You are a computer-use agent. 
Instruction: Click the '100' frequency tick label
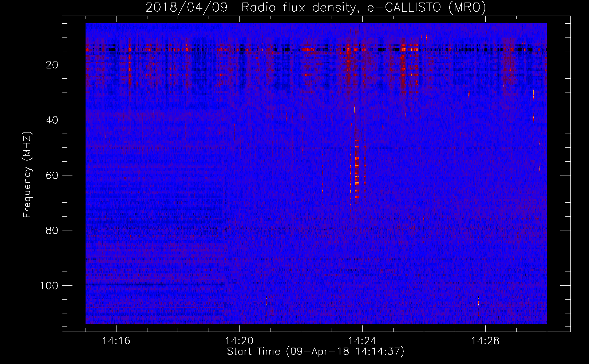click(x=50, y=286)
